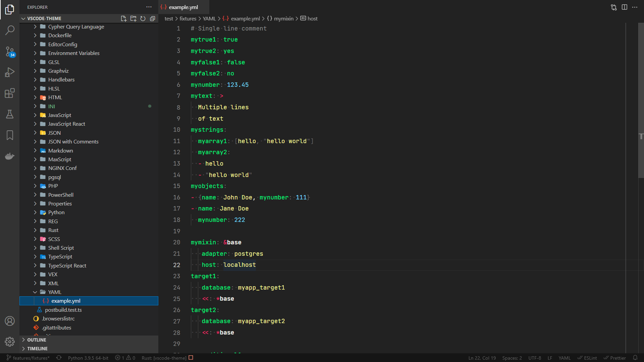Click the New File icon in explorer header
644x362 pixels.
point(123,18)
